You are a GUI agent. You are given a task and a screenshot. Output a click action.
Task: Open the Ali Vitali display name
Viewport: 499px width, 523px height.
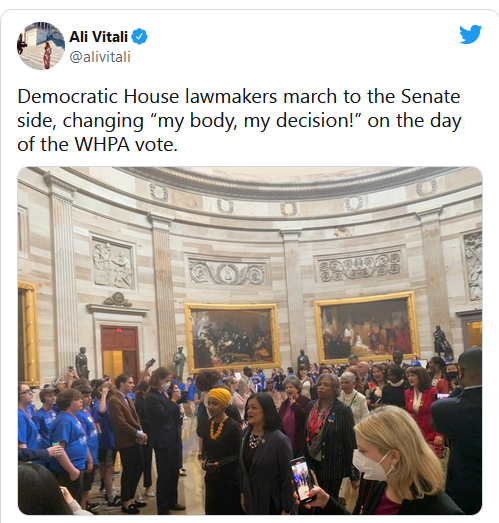98,37
